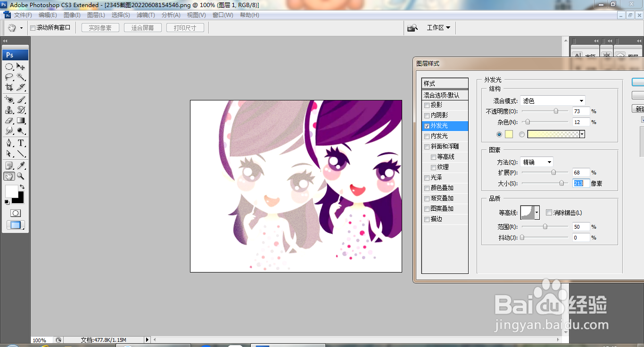The width and height of the screenshot is (644, 347).
Task: Open 编辑(E) menu
Action: [x=48, y=15]
